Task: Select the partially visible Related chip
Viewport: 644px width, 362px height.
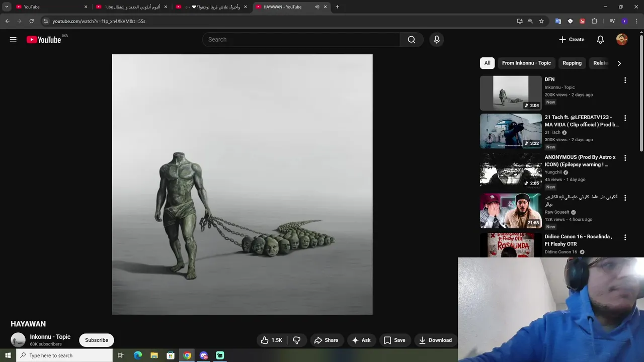Action: coord(600,63)
